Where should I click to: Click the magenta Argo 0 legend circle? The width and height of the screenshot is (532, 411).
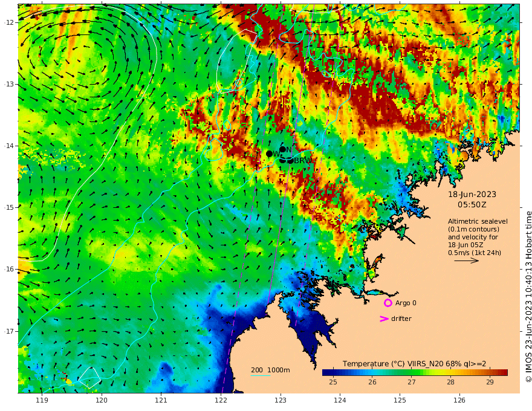tap(388, 303)
